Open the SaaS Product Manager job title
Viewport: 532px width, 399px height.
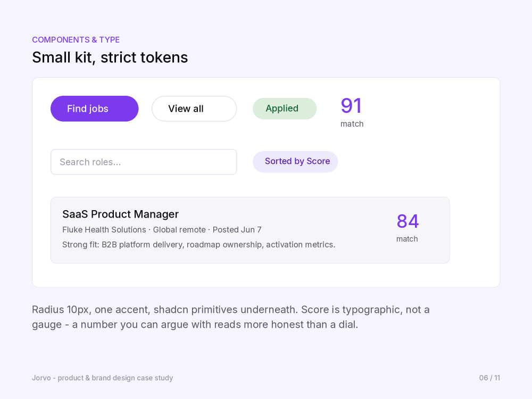point(120,214)
